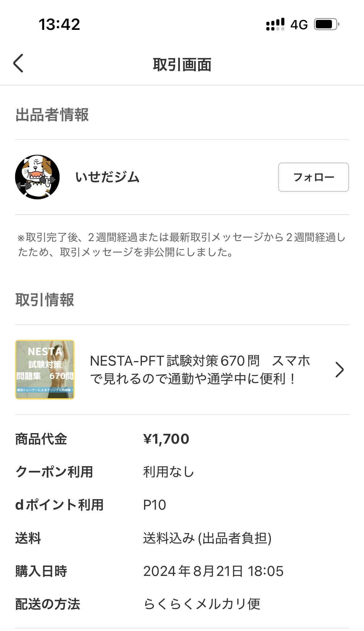Expand item details with the right chevron
Image resolution: width=364 pixels, height=631 pixels.
coord(339,370)
